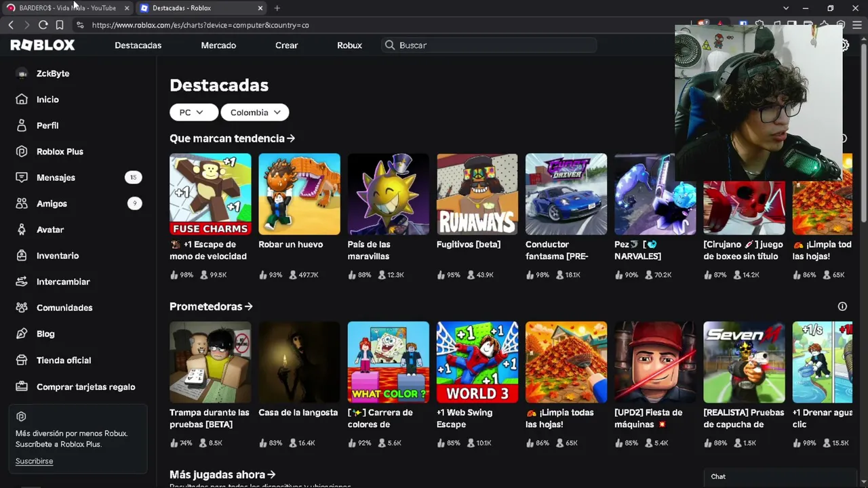This screenshot has width=868, height=488.
Task: Open the Chat bar
Action: tap(780, 476)
